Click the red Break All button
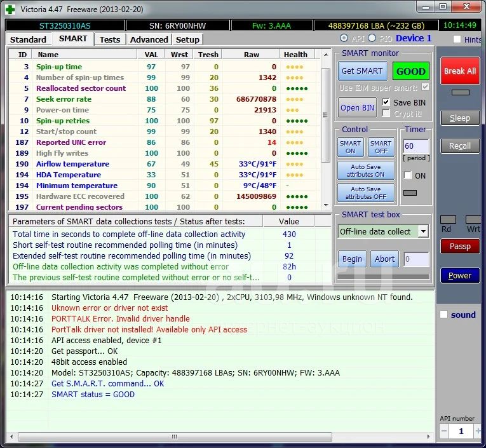 460,71
